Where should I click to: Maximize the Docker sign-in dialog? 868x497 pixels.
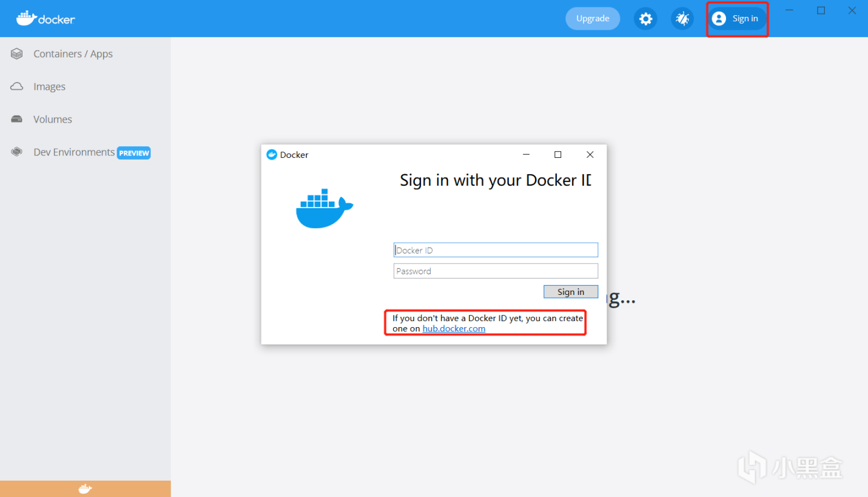coord(558,155)
